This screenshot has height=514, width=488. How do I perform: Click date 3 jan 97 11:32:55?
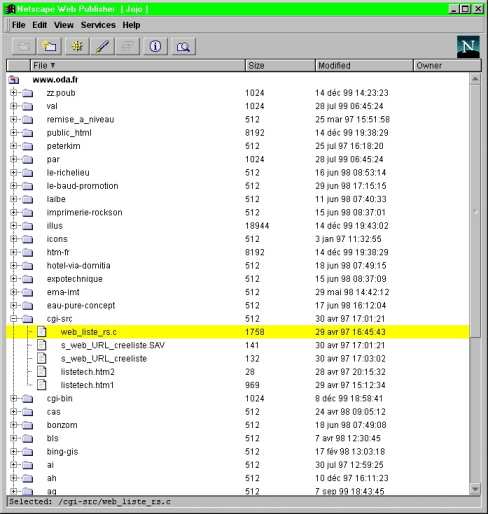tap(348, 239)
